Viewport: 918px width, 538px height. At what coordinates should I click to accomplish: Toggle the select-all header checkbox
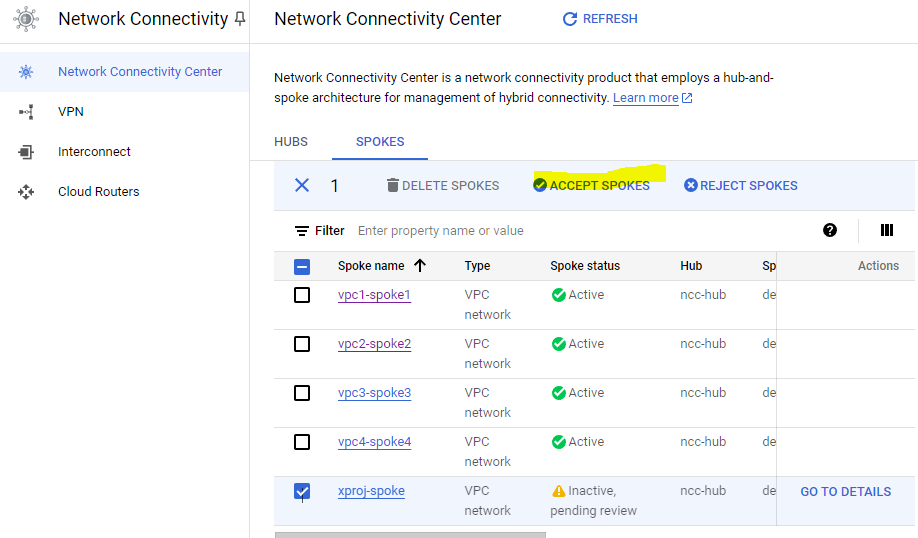pyautogui.click(x=302, y=267)
